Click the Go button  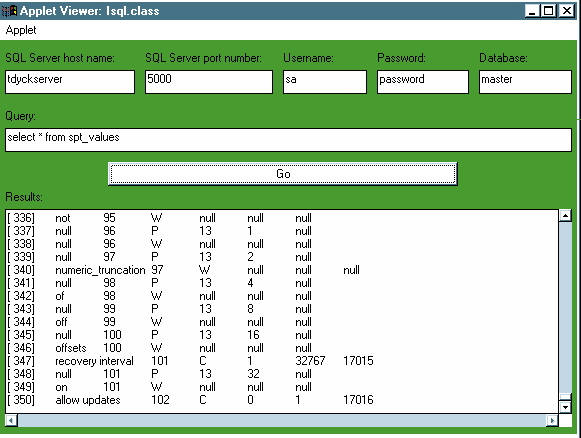tap(283, 173)
